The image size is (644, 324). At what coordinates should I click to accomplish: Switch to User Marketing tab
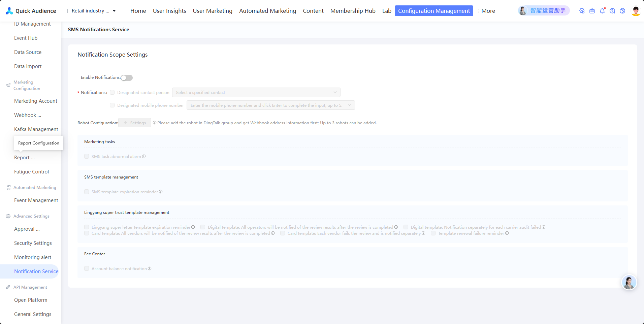click(213, 11)
